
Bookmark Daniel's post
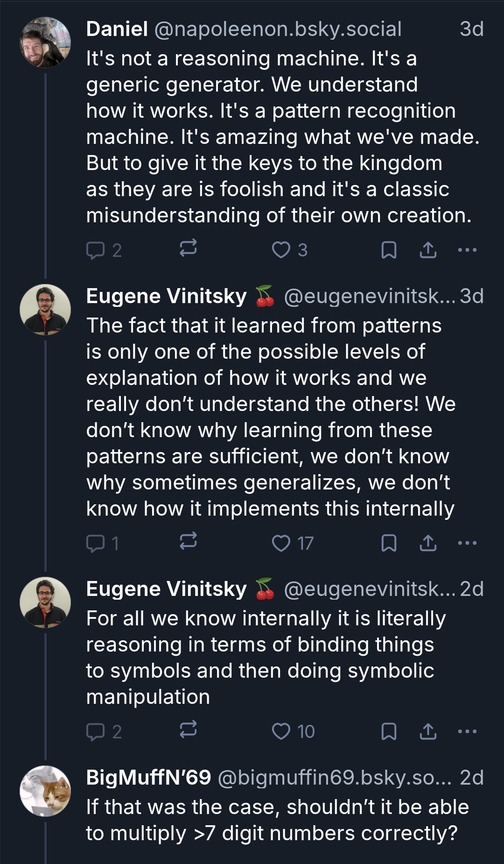coord(389,250)
